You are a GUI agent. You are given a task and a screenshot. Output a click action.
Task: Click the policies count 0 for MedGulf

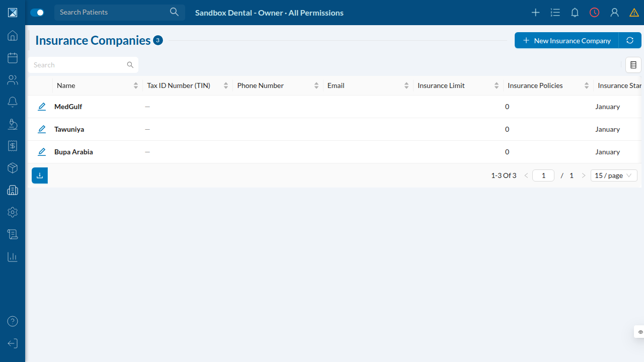point(507,107)
